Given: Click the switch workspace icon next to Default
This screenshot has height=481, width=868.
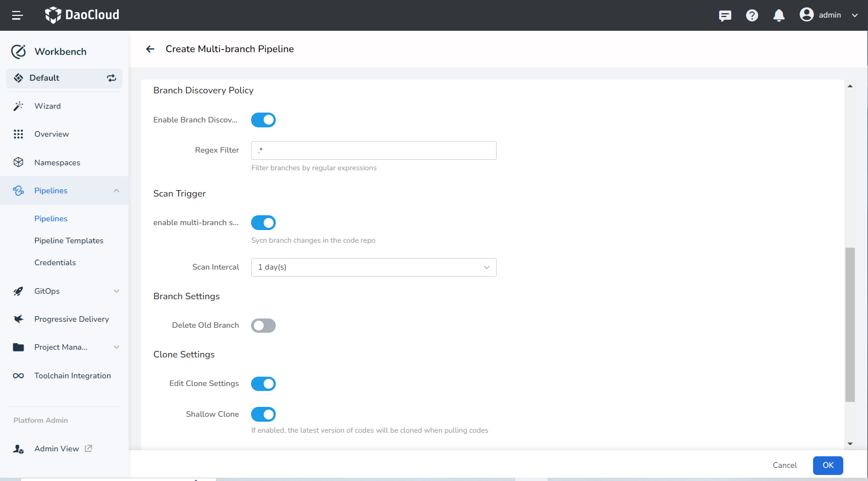Looking at the screenshot, I should point(112,78).
